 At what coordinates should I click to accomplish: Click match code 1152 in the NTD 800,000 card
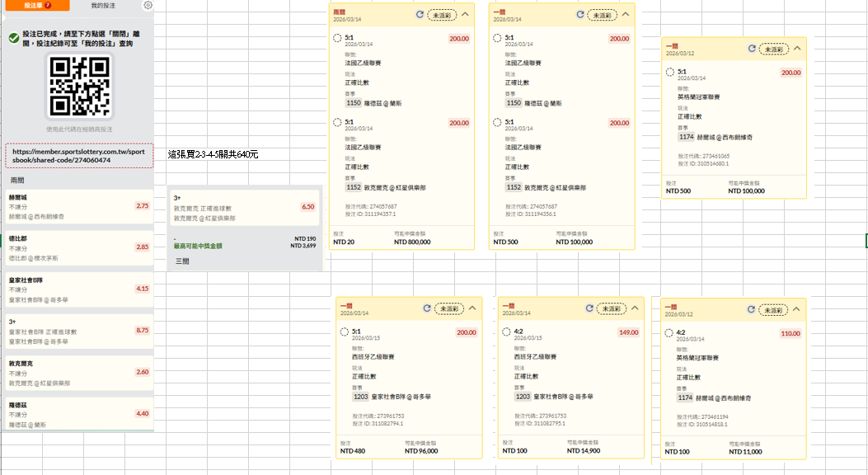coord(354,188)
